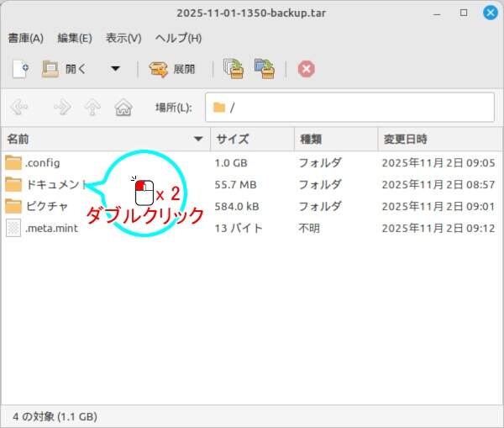This screenshot has width=504, height=428.
Task: Click the 展開 extract button
Action: click(x=172, y=69)
